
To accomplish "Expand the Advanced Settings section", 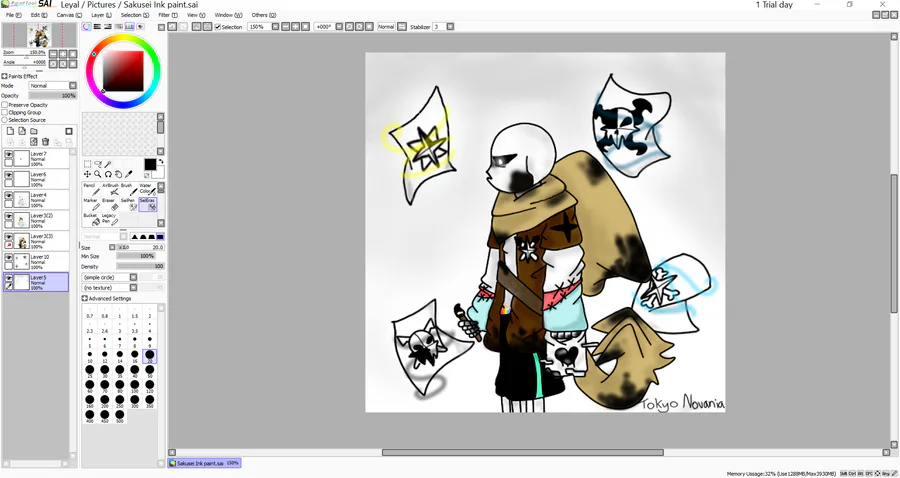I will coord(84,298).
